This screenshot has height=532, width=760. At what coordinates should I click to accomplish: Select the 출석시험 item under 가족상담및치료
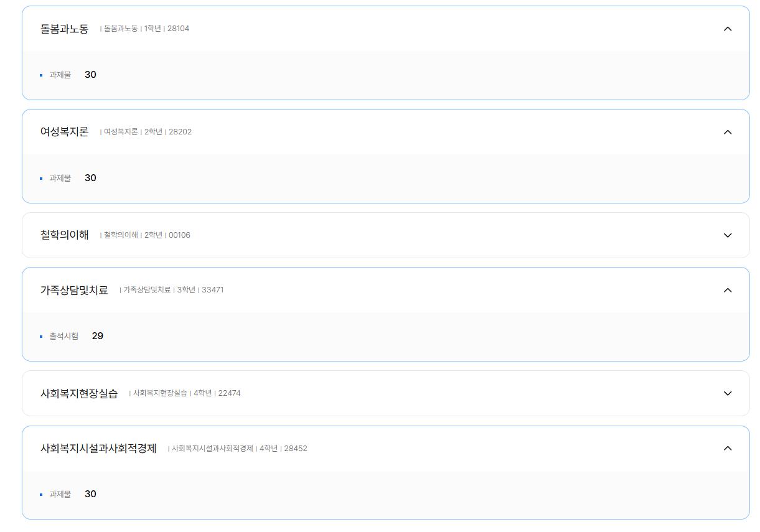(64, 336)
